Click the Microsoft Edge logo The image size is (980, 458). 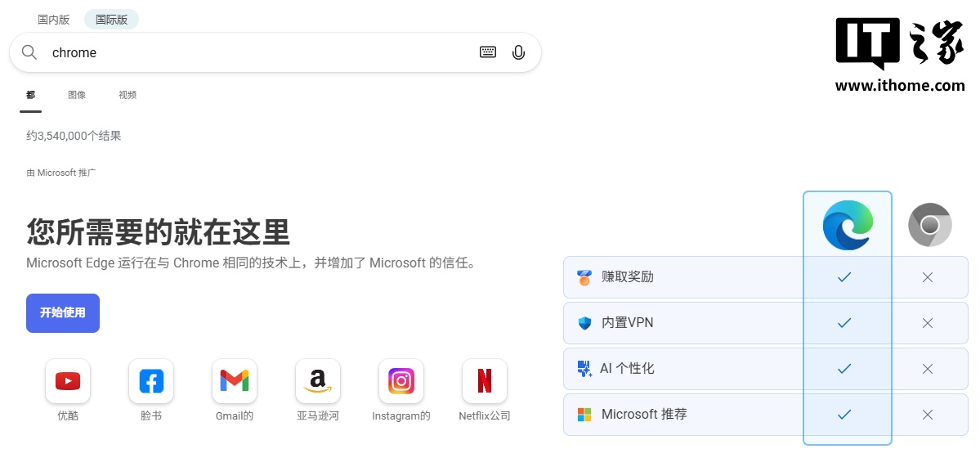pyautogui.click(x=848, y=225)
